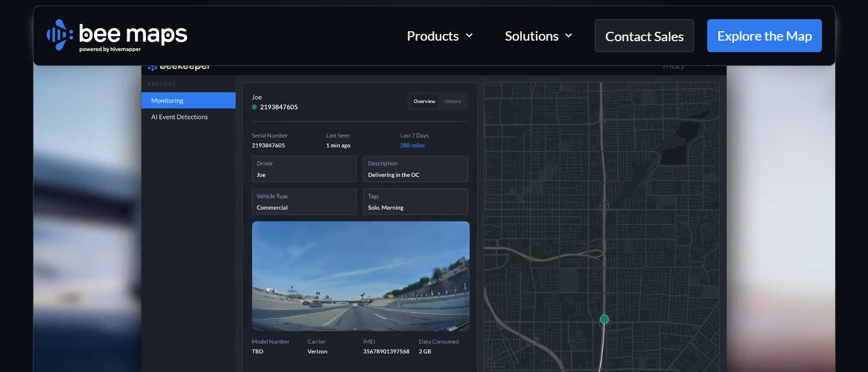Click the Description field Delivering in the OC
868x372 pixels.
coord(415,169)
